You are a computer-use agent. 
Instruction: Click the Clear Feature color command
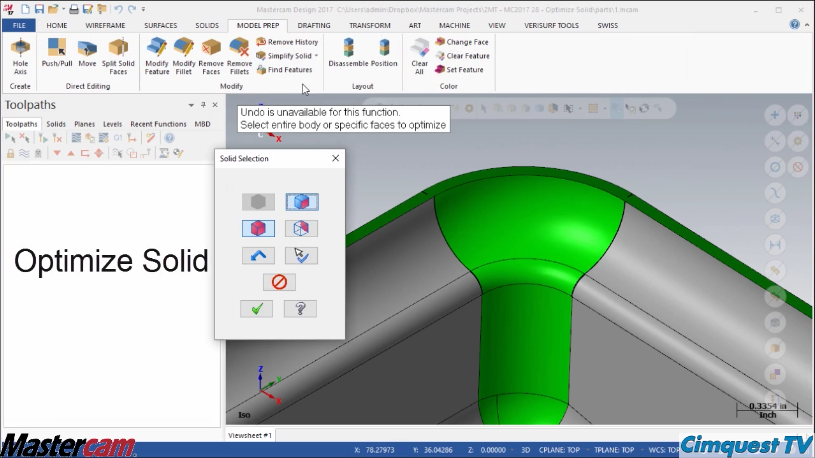[x=463, y=56]
